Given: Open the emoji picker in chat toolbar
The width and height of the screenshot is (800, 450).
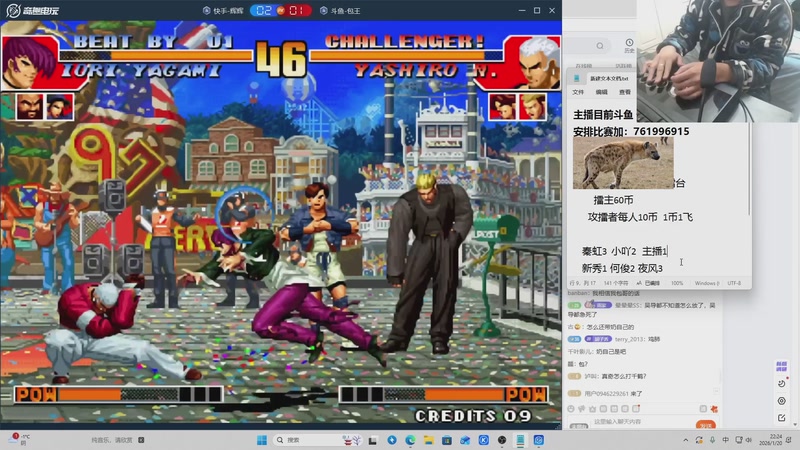Looking at the screenshot, I should [x=571, y=409].
